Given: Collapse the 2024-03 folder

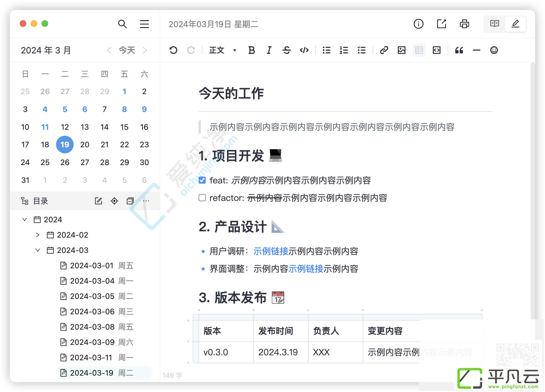Looking at the screenshot, I should pyautogui.click(x=38, y=250).
